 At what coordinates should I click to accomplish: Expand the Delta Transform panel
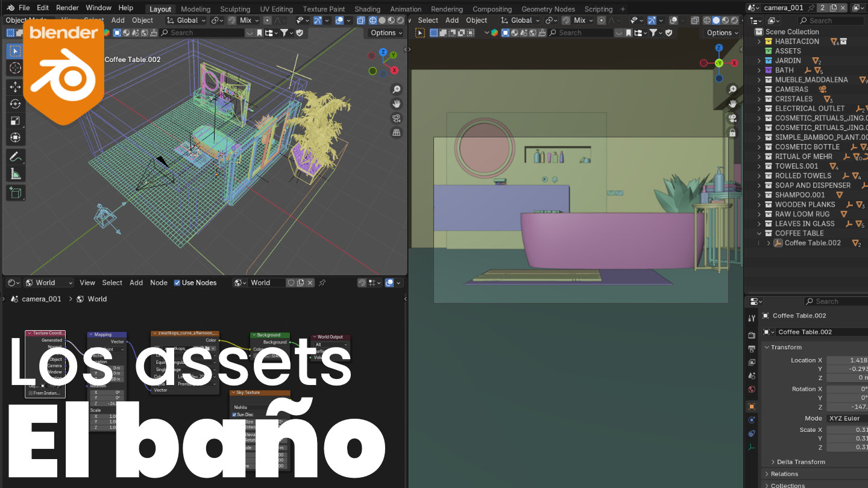click(x=772, y=462)
